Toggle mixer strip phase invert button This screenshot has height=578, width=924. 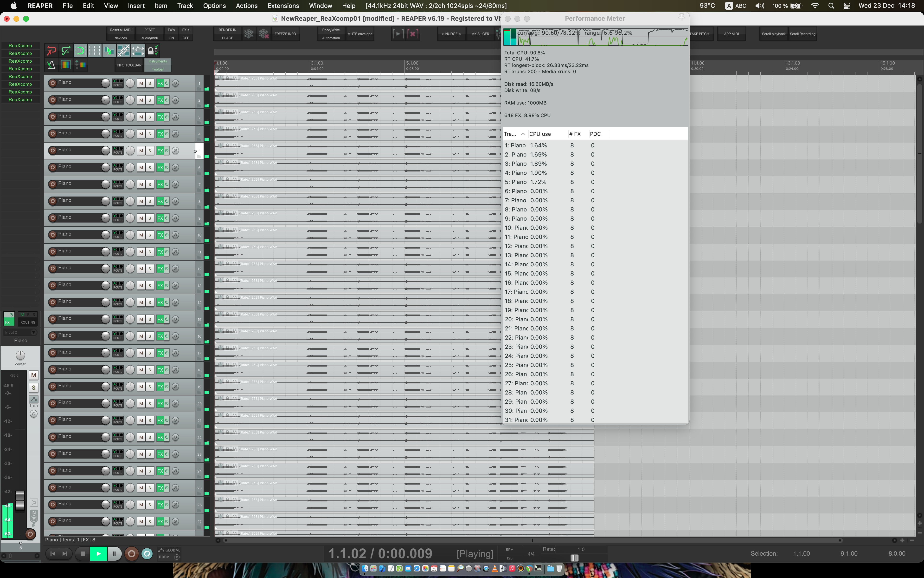point(34,414)
